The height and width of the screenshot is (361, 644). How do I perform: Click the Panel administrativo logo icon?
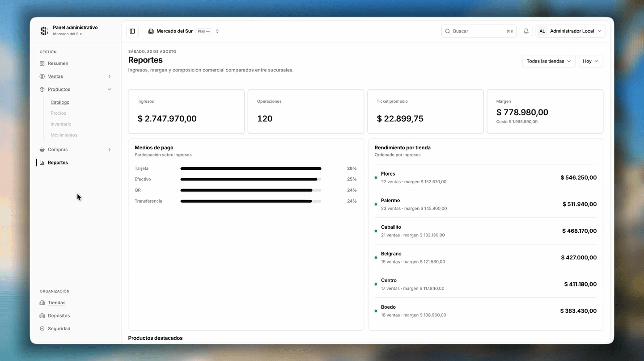(x=44, y=31)
